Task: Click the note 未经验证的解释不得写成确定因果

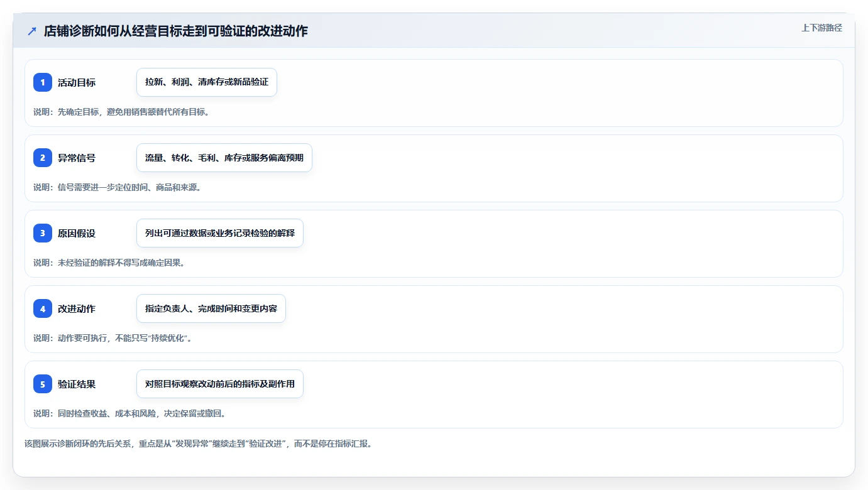Action: tap(109, 263)
